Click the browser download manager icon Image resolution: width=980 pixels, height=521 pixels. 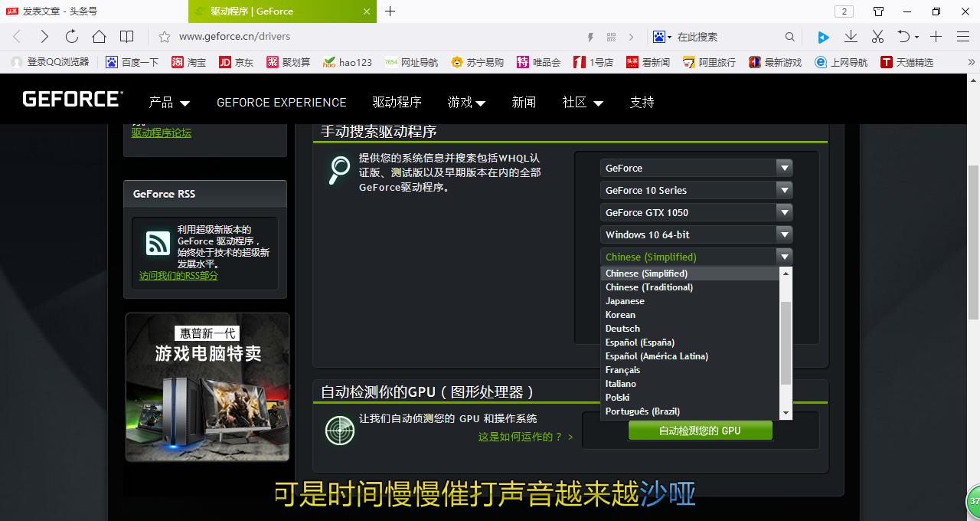tap(851, 35)
